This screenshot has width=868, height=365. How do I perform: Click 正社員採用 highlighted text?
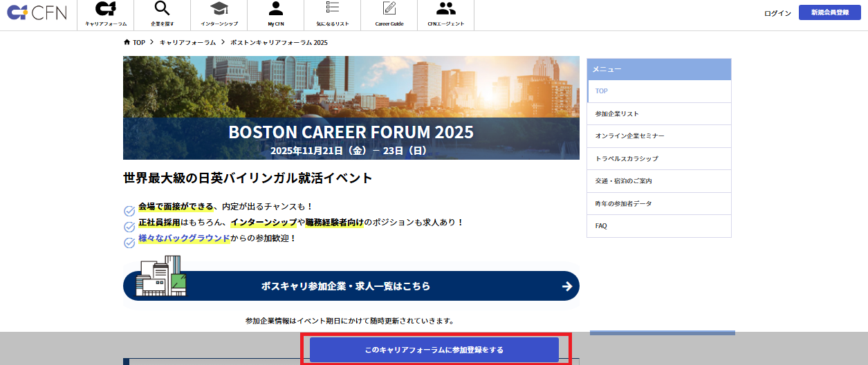click(159, 222)
